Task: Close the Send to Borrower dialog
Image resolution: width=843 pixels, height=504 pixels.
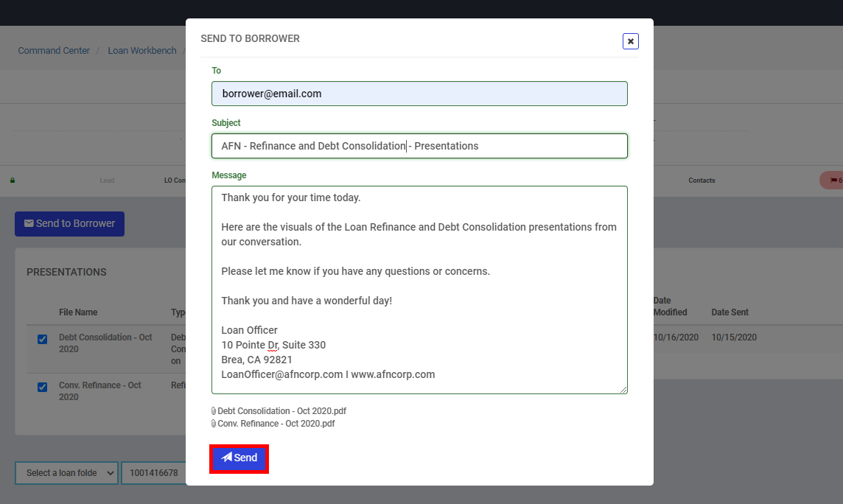Action: click(x=630, y=41)
